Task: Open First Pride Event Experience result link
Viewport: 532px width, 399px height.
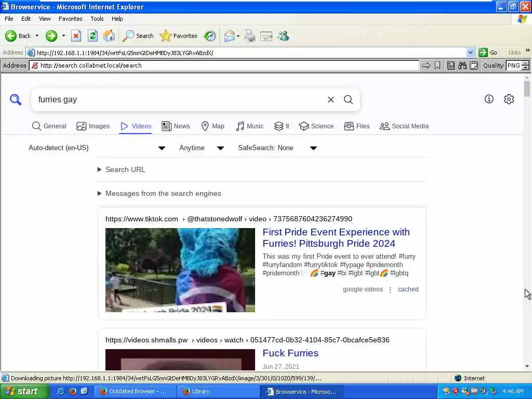Action: coord(336,237)
